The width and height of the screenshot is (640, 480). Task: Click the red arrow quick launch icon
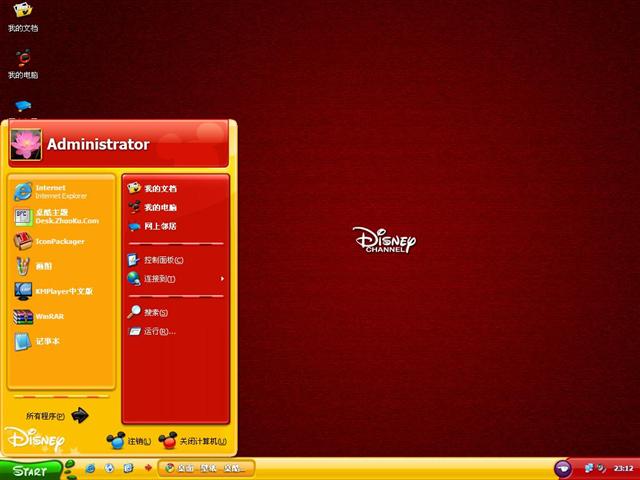tap(148, 468)
